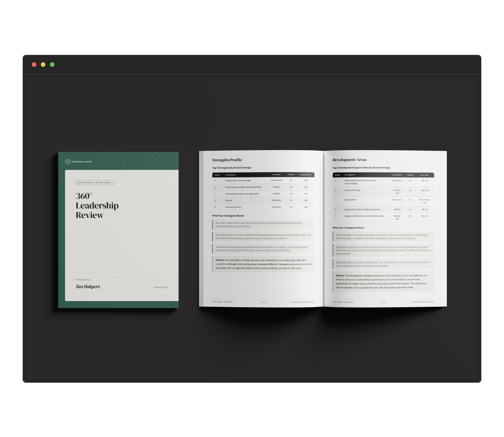Click the 'BETTER INSIGHTS. BETTER LEADERS.' badge
This screenshot has height=437, width=504.
94,183
